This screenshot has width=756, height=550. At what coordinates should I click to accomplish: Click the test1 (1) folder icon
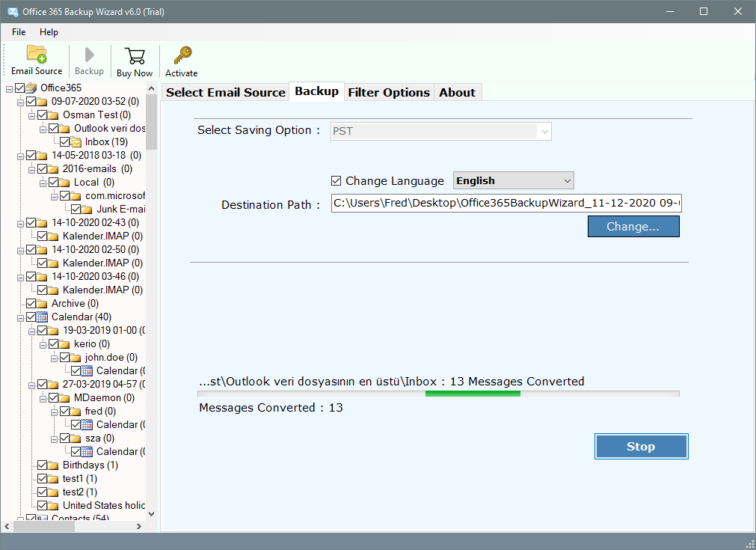tap(53, 479)
